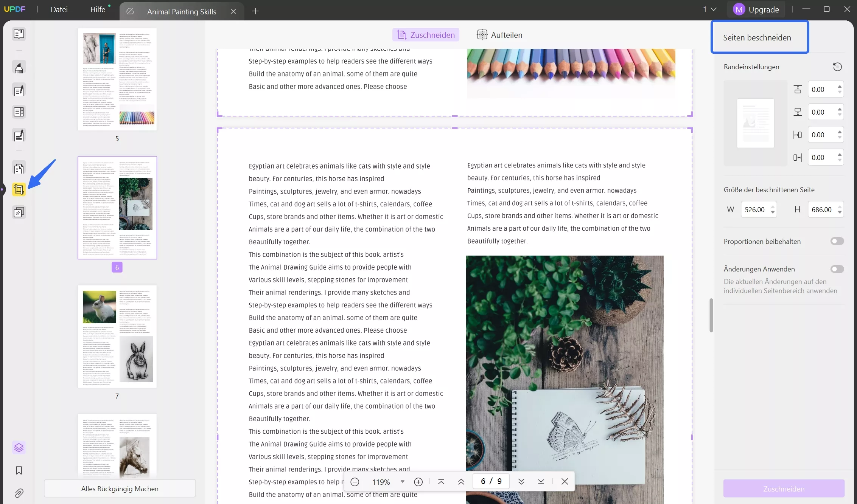
Task: Select the Crop Pages sidebar icon
Action: tap(19, 189)
